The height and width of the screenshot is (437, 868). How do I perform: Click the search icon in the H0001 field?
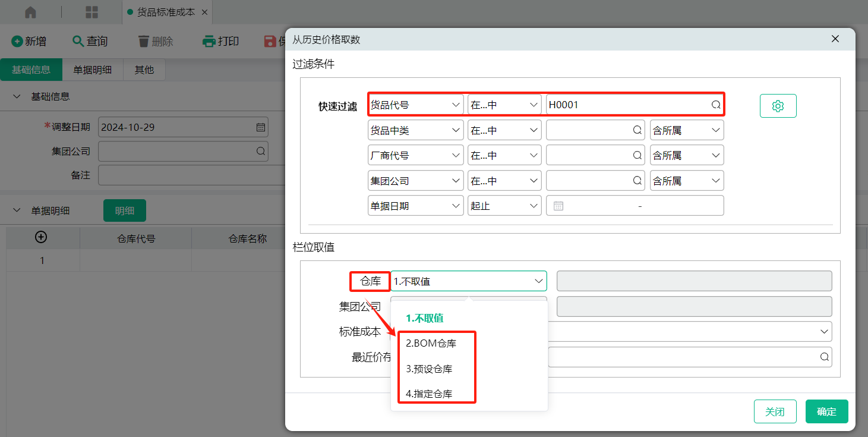pyautogui.click(x=716, y=105)
